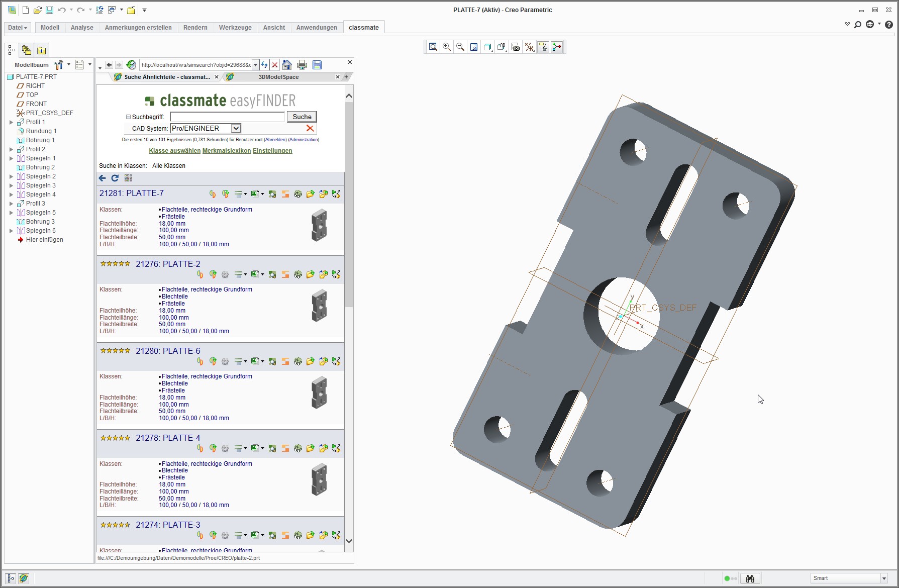Print the browser page via printer icon
899x588 pixels.
point(302,65)
